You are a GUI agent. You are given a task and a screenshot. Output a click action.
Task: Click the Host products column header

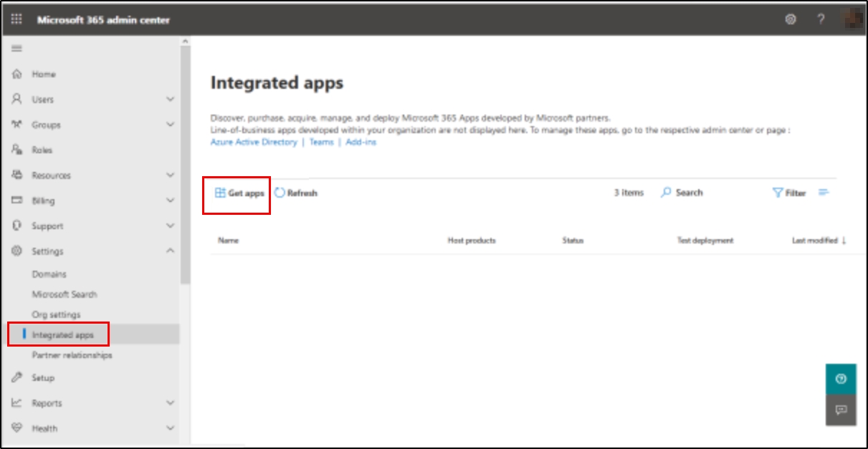pyautogui.click(x=472, y=241)
